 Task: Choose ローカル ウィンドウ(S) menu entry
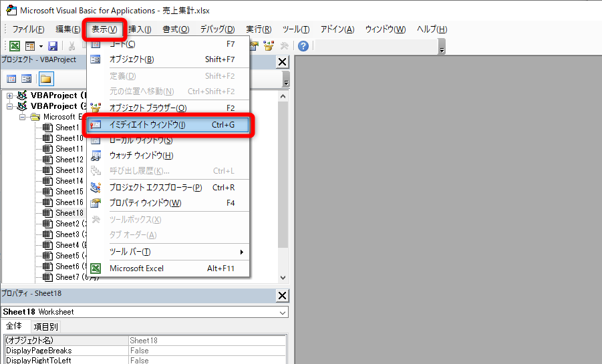click(x=168, y=140)
